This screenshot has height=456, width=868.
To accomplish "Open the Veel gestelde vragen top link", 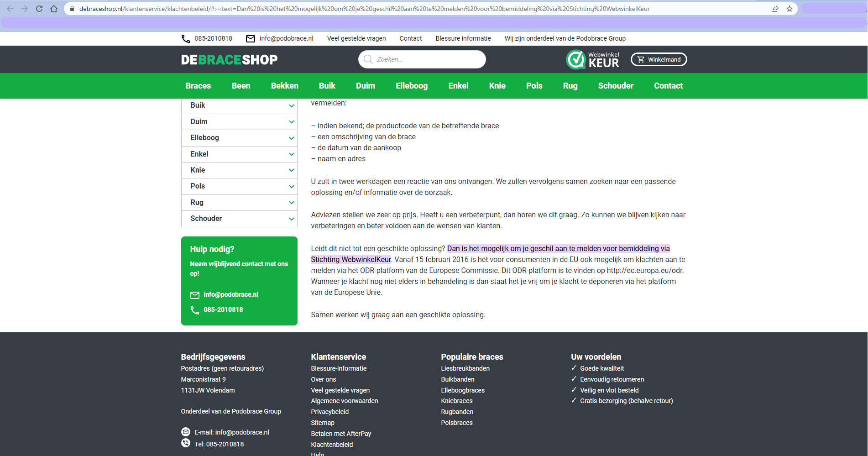I will coord(356,39).
